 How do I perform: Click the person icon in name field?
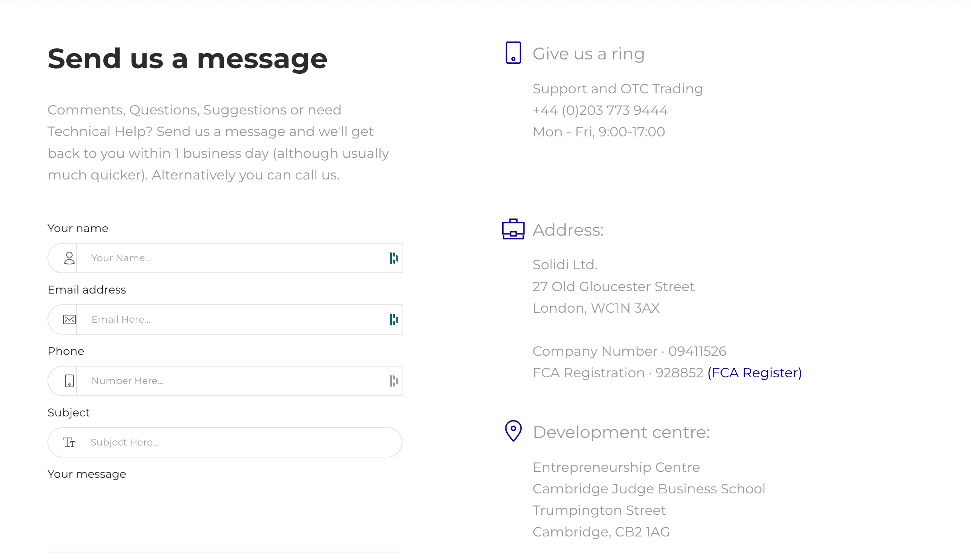(69, 258)
